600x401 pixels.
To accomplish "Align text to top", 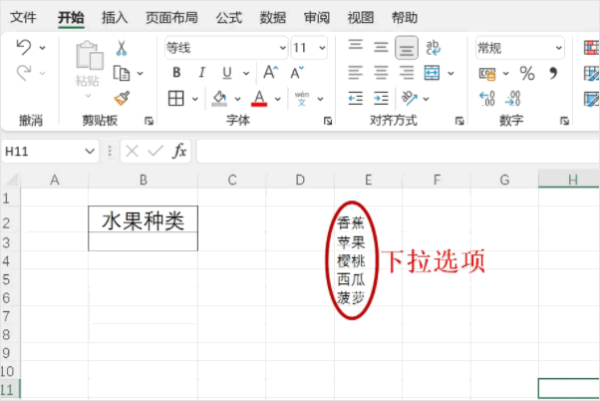I will click(x=355, y=47).
